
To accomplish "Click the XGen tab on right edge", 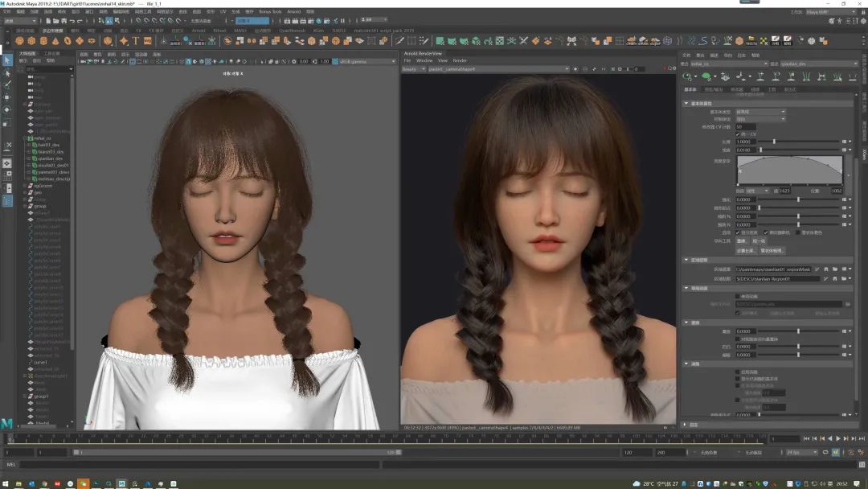I will point(864,152).
